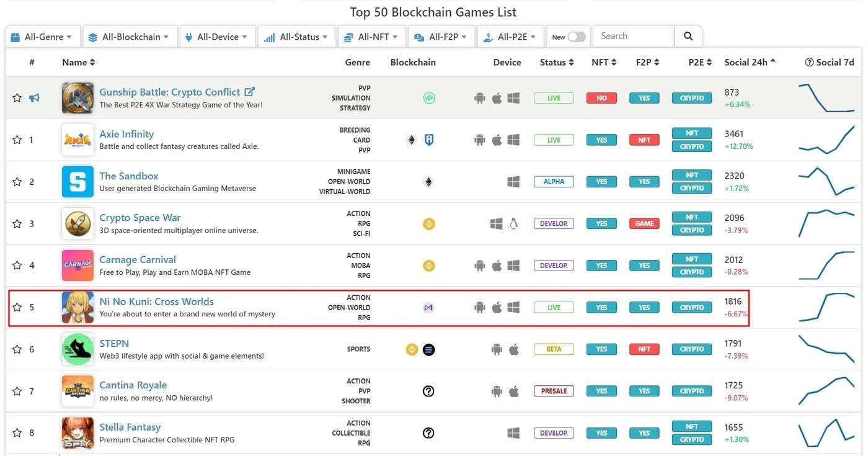Open Gunship Battle external link icon
The height and width of the screenshot is (456, 868).
click(249, 92)
